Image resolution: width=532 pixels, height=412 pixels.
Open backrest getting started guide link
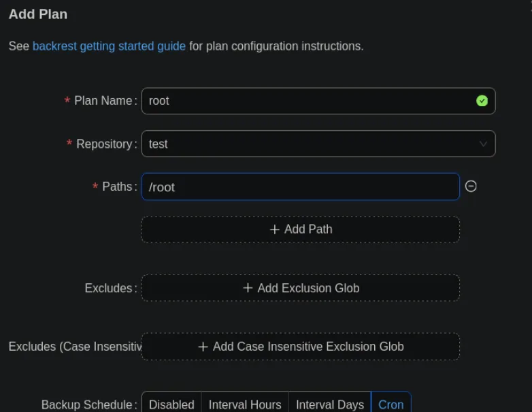pos(109,46)
